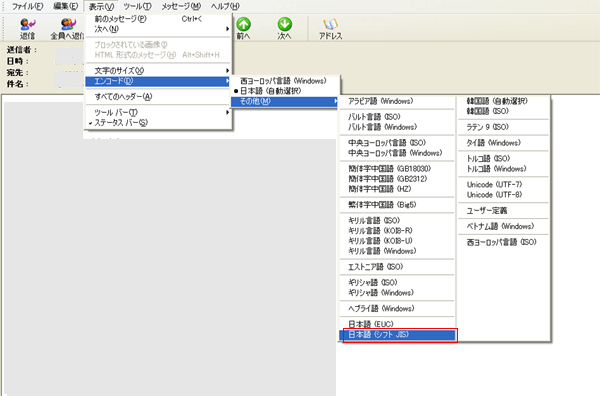600x396 pixels.
Task: Select すべてのヘッダー(A) menu item
Action: tap(158, 97)
